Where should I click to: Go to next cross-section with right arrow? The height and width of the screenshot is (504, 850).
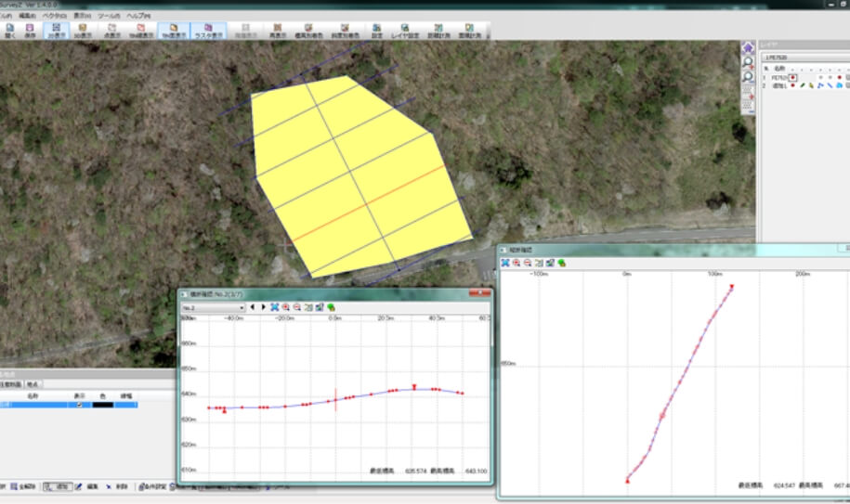tap(263, 307)
